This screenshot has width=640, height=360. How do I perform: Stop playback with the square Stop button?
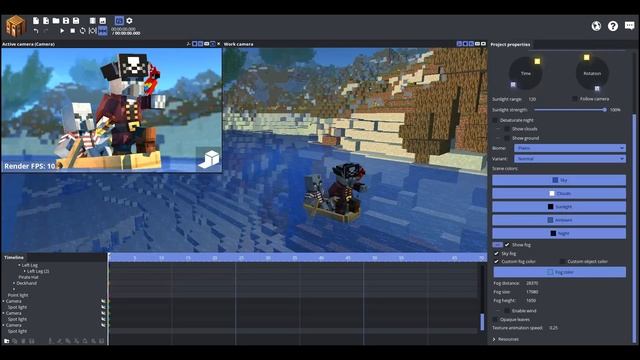(x=73, y=31)
